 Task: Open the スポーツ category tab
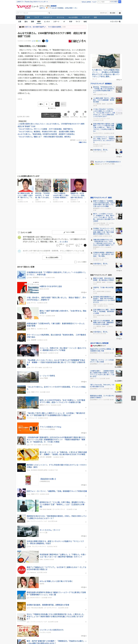[x=56, y=21]
